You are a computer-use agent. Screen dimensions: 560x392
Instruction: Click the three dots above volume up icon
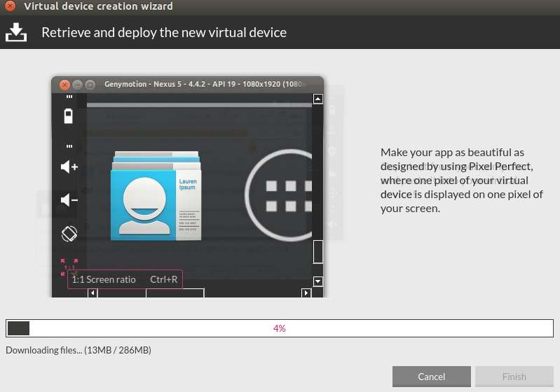pyautogui.click(x=69, y=146)
